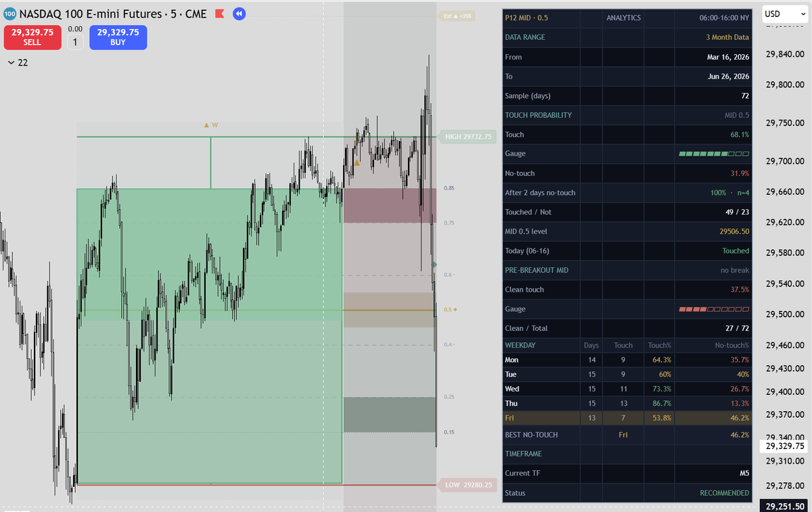Click the current price 29,329.75 axis label
This screenshot has width=812, height=512.
tap(784, 446)
